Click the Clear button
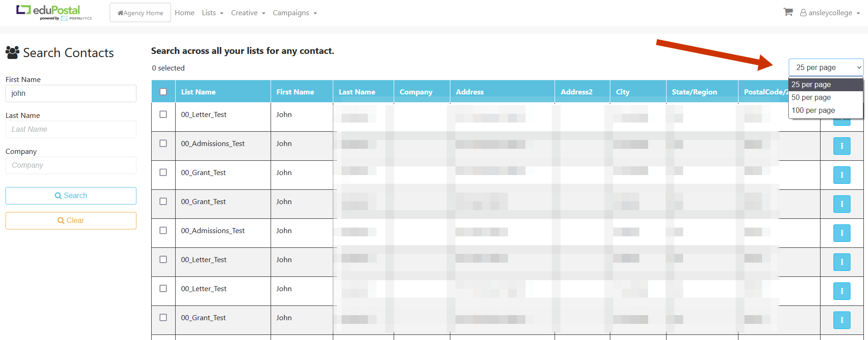The height and width of the screenshot is (340, 868). (x=71, y=221)
